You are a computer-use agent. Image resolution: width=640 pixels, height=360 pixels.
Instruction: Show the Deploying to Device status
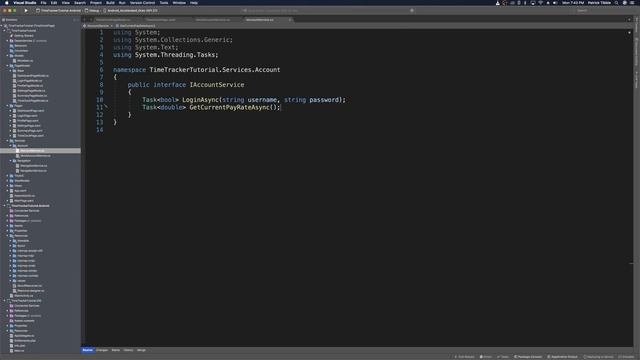[598, 357]
